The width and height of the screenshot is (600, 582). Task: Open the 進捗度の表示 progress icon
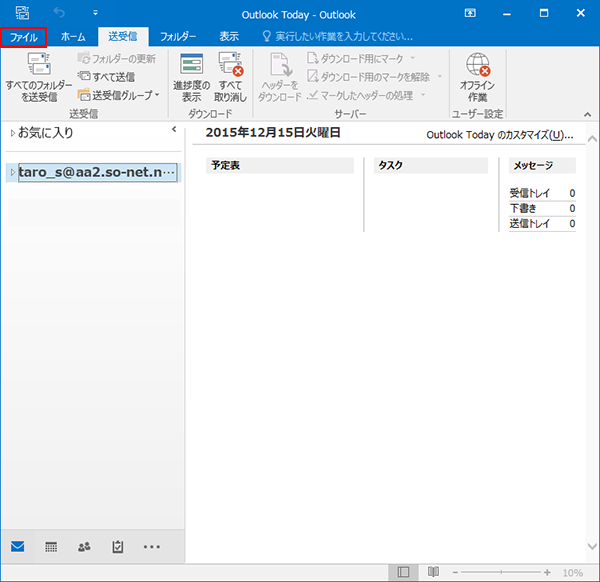[191, 77]
